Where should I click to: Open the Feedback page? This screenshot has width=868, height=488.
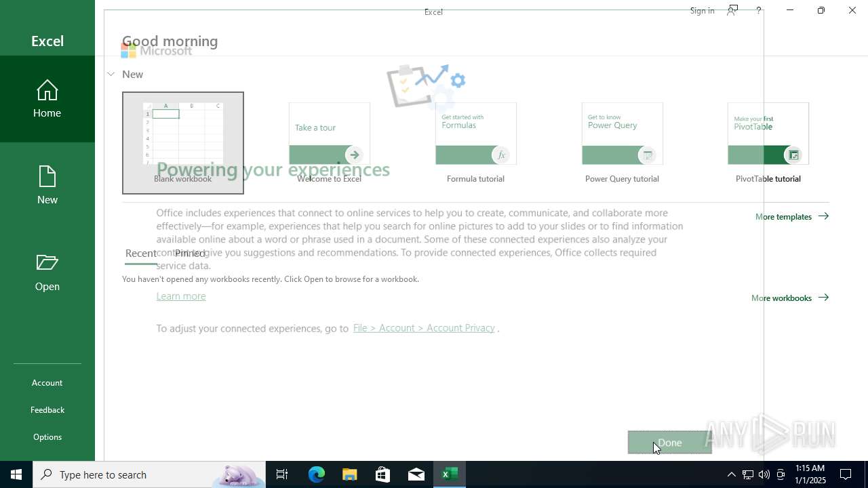(47, 410)
